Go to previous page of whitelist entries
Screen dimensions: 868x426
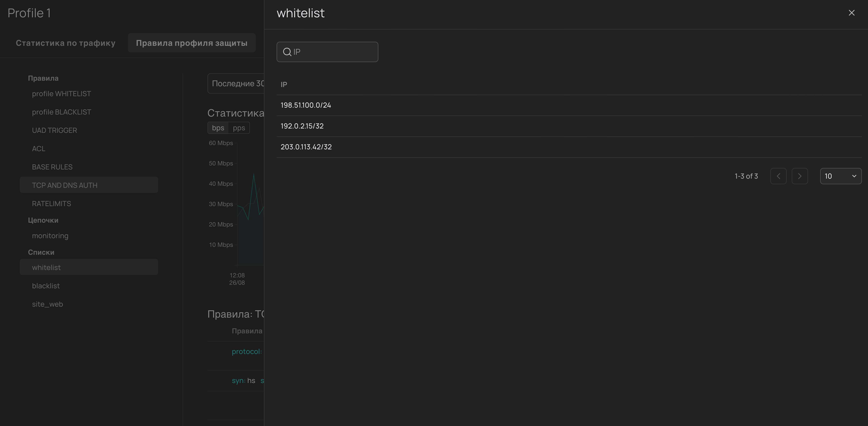[778, 176]
